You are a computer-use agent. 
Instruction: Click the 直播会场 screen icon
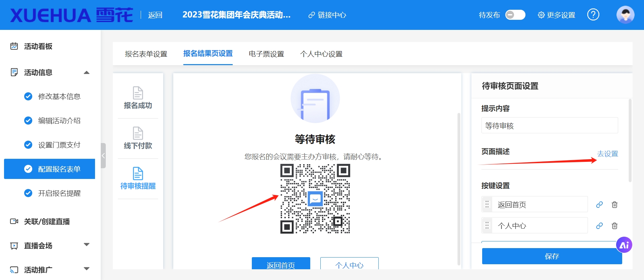(x=14, y=246)
